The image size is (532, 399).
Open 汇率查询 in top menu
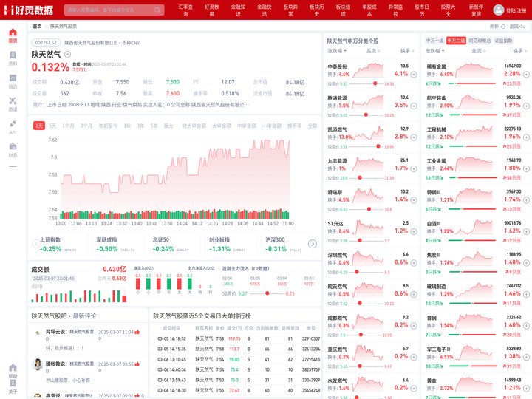coord(185,10)
